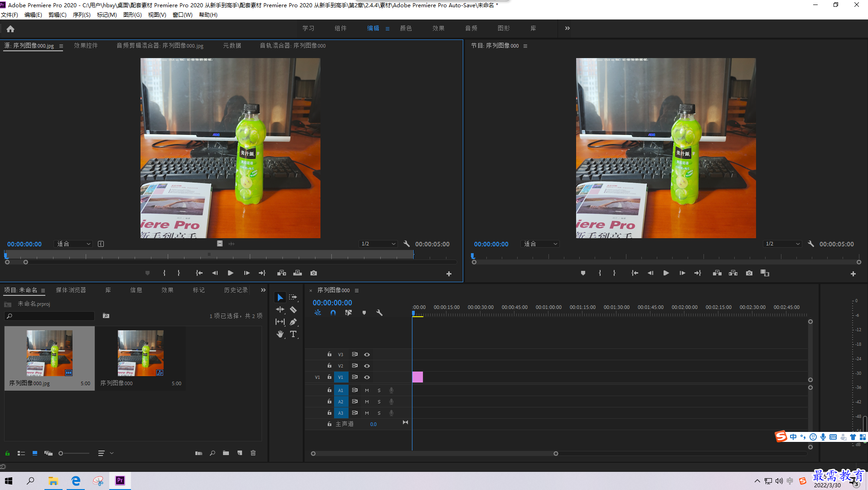Expand more workspaces chevron
The width and height of the screenshot is (868, 490).
(567, 28)
